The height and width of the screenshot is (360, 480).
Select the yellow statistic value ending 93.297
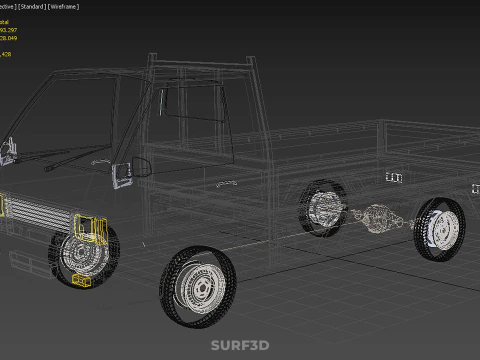pyautogui.click(x=8, y=30)
